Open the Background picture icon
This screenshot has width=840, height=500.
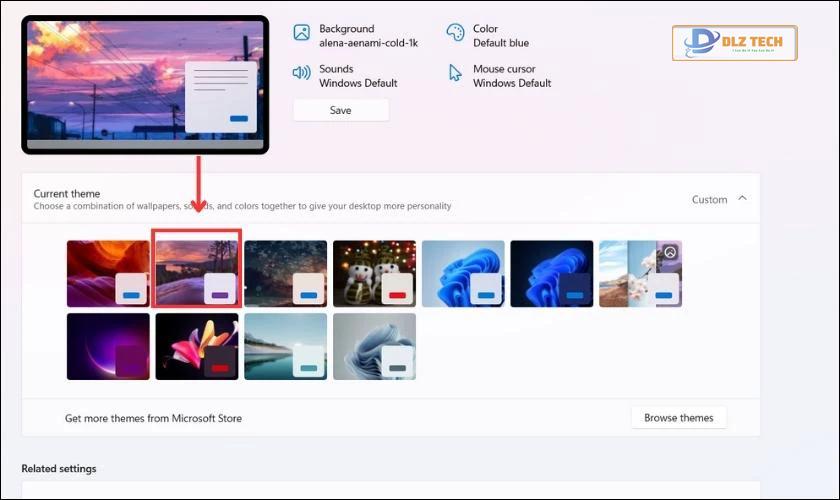point(302,33)
